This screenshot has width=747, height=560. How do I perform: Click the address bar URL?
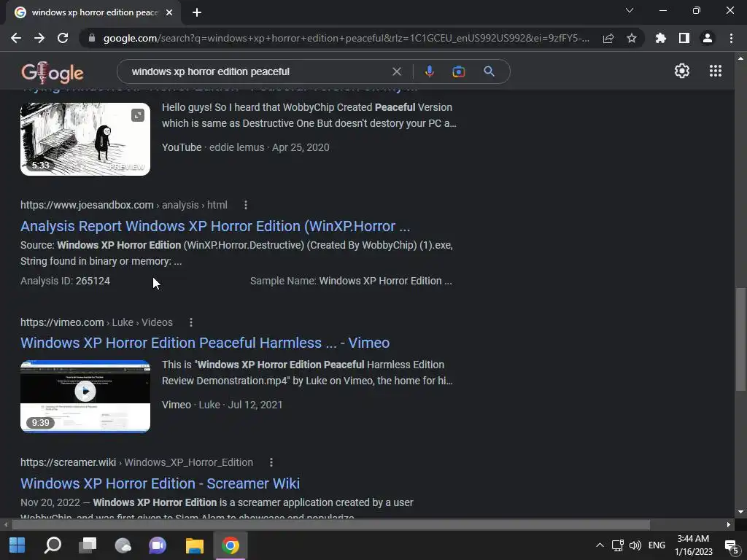347,38
